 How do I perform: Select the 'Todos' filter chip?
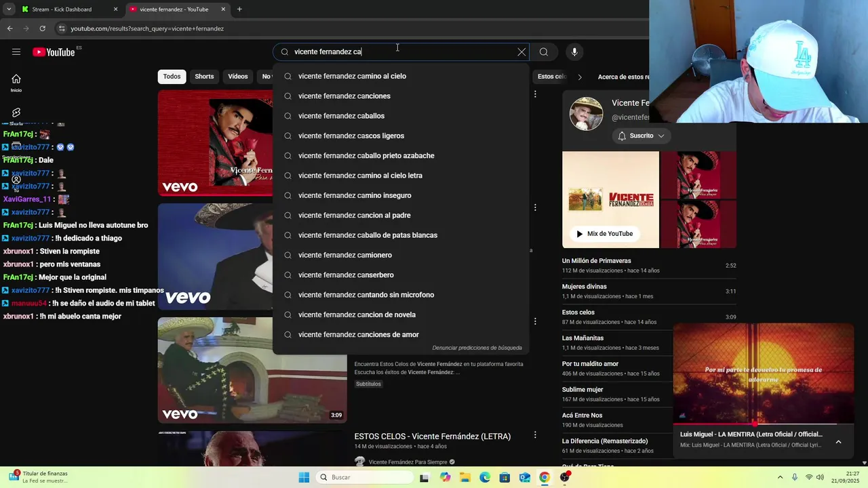(x=172, y=77)
